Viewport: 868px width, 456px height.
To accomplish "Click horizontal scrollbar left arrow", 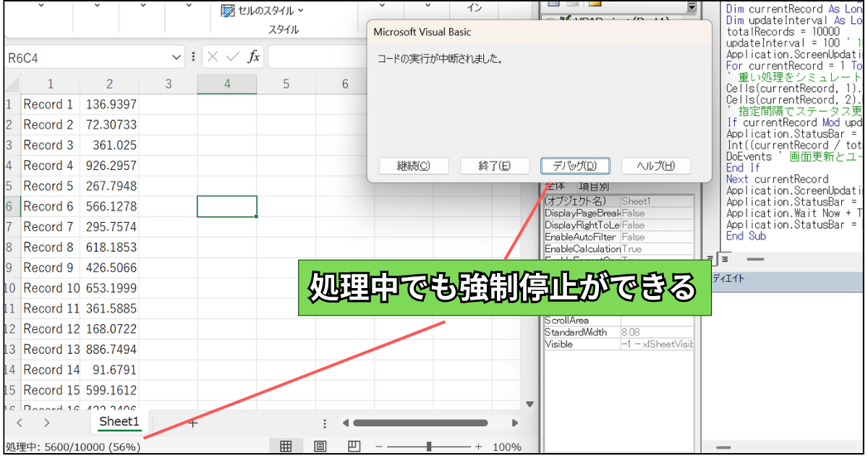I will click(x=346, y=423).
